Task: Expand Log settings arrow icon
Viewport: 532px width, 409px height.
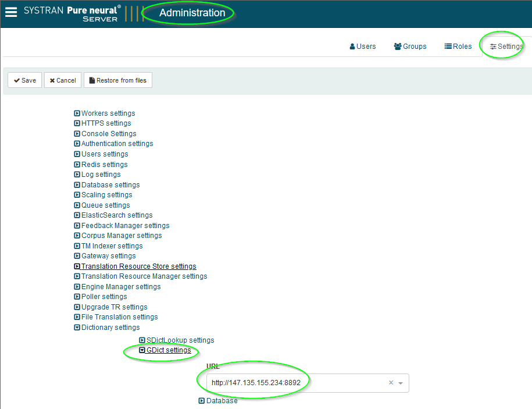Action: tap(77, 175)
